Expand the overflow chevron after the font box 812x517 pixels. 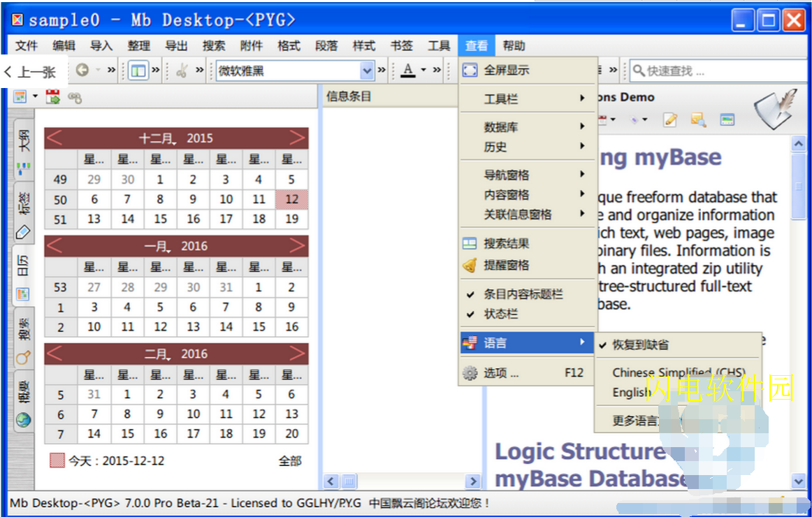tap(382, 70)
